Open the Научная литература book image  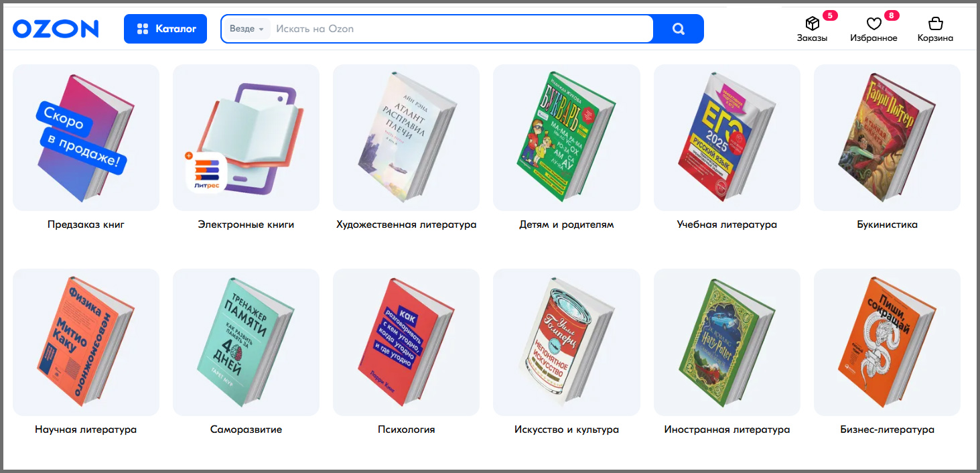click(x=86, y=342)
